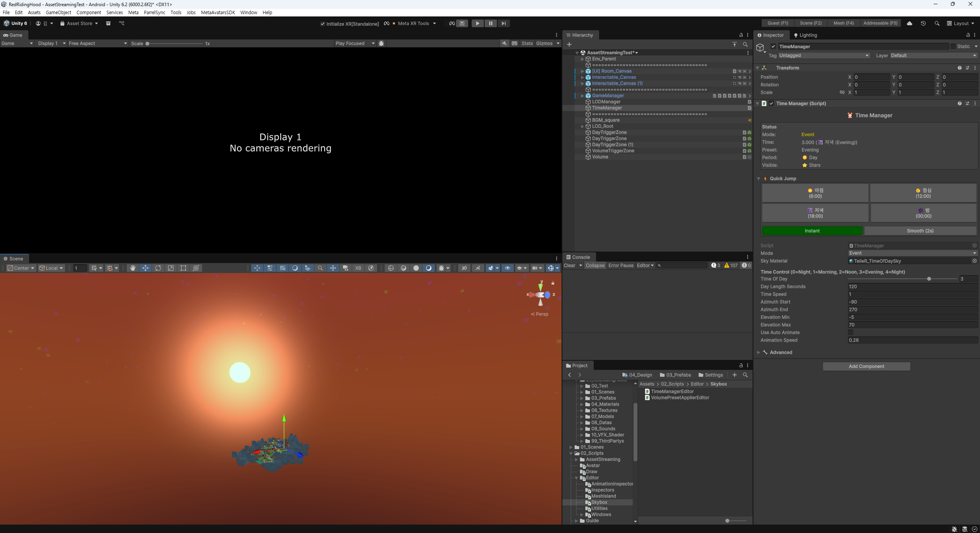The image size is (980, 533).
Task: Click the Smooth (2s) button
Action: pos(920,231)
